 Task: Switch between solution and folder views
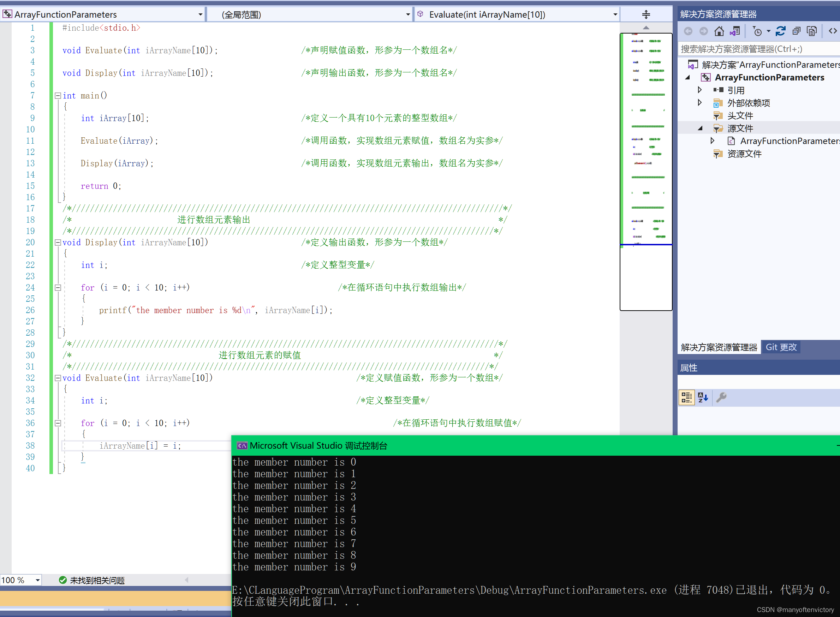pos(735,31)
